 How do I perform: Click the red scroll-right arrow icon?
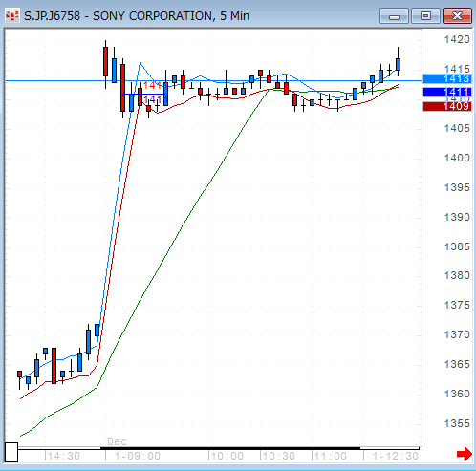pyautogui.click(x=465, y=454)
